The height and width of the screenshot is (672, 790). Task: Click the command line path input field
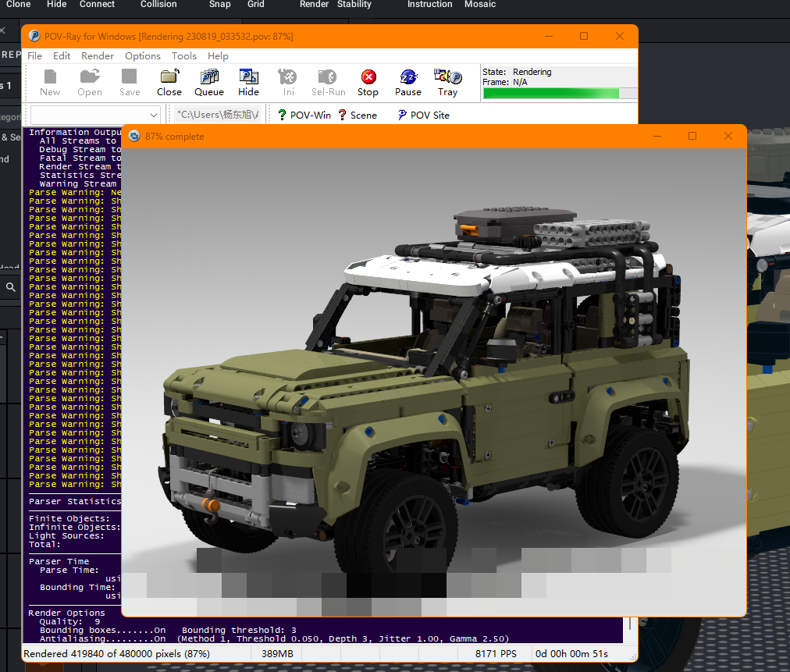click(x=217, y=115)
